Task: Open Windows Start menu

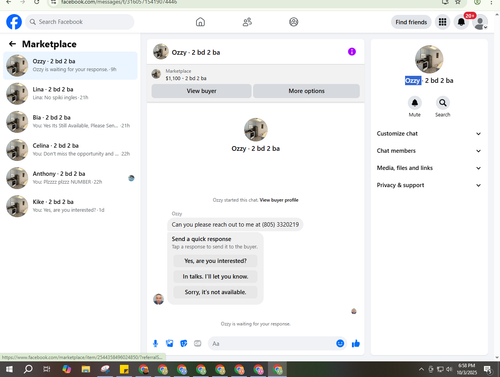Action: coord(9,369)
